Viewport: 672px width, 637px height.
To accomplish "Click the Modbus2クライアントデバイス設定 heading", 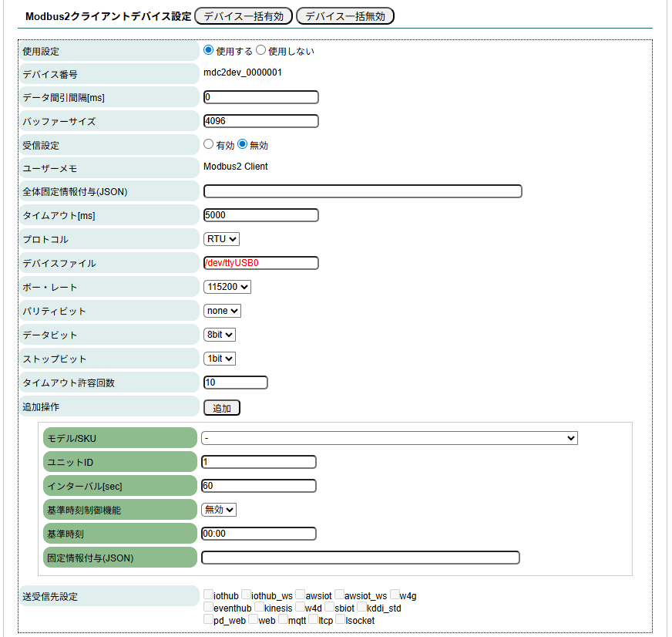I will pos(109,16).
